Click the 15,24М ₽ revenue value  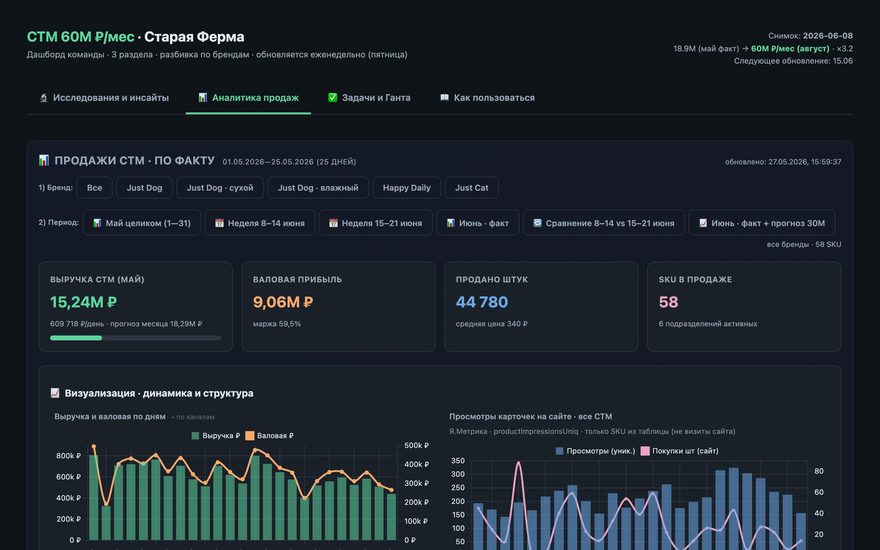coord(83,302)
